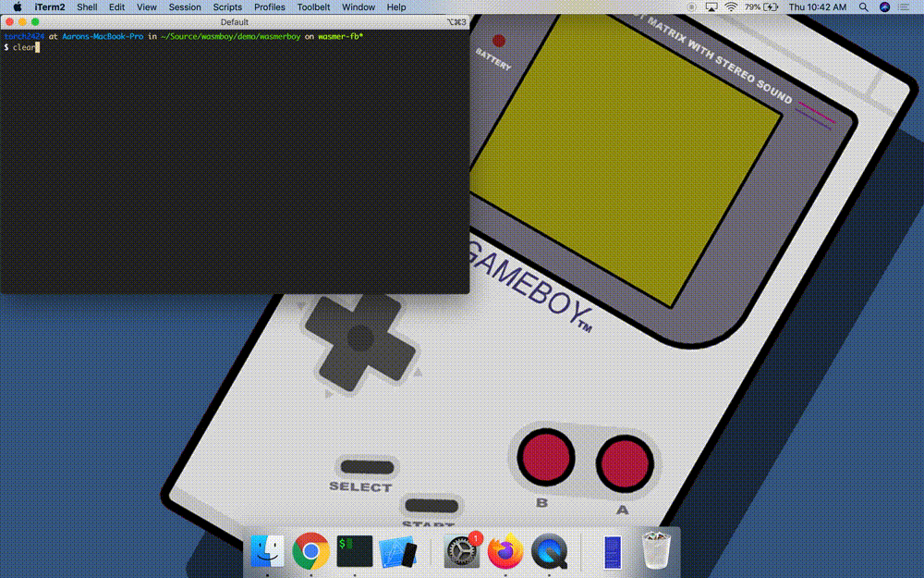Close the iTerm2 Default window
Image resolution: width=924 pixels, height=578 pixels.
[9, 22]
